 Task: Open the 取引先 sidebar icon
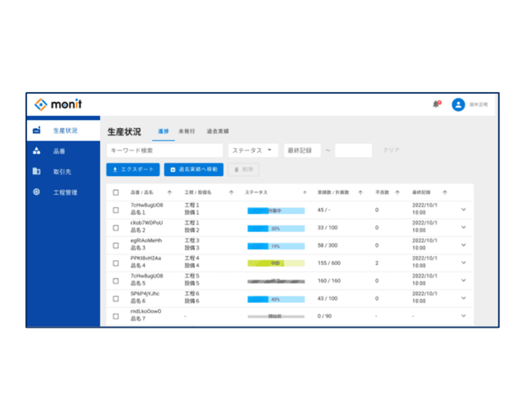[36, 171]
